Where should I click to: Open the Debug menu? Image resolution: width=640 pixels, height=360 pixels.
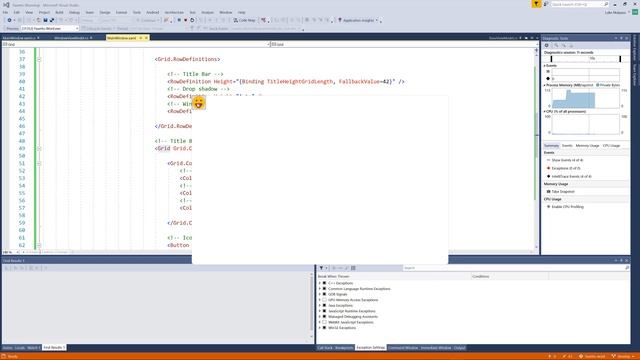[74, 12]
